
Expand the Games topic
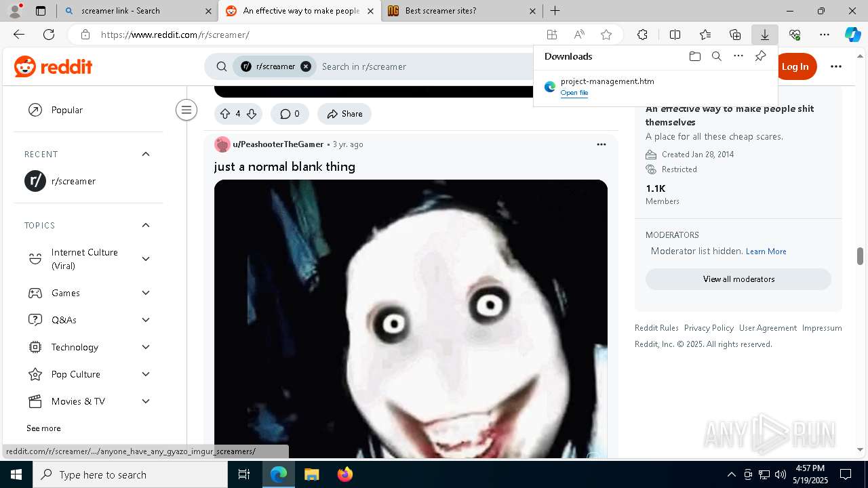[x=146, y=293]
